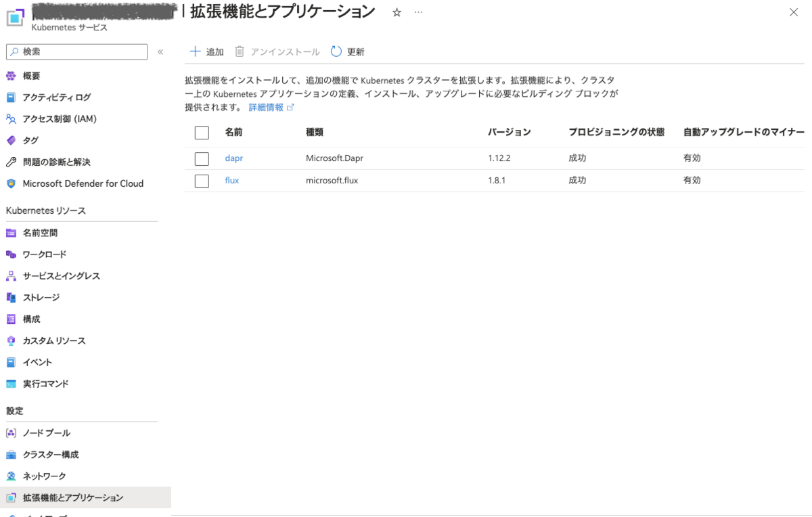The width and height of the screenshot is (812, 517).
Task: Click 拡張機能とアプリケーション sidebar icon
Action: [x=11, y=498]
